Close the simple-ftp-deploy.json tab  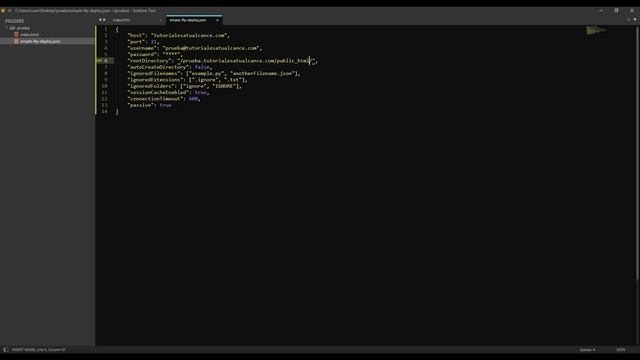click(x=217, y=20)
